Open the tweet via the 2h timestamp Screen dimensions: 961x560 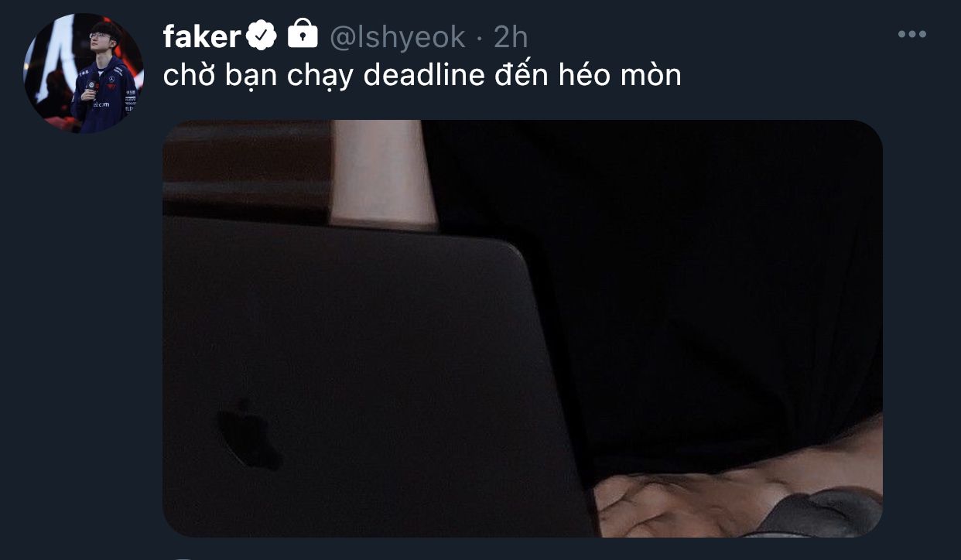[511, 36]
